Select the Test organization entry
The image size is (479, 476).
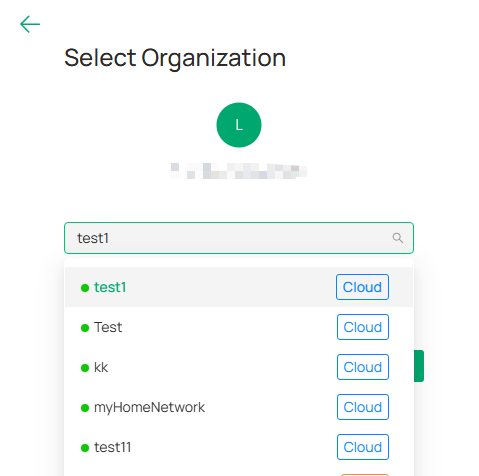239,327
